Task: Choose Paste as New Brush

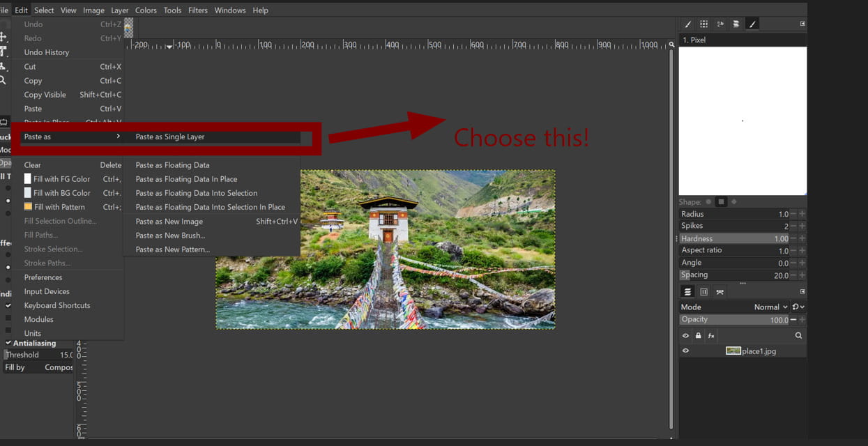Action: click(x=212, y=236)
